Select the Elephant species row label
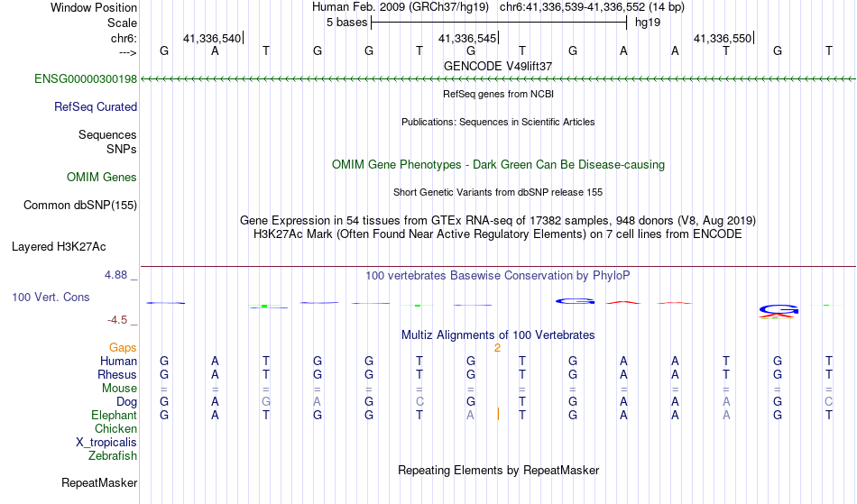The height and width of the screenshot is (504, 857). (x=114, y=416)
